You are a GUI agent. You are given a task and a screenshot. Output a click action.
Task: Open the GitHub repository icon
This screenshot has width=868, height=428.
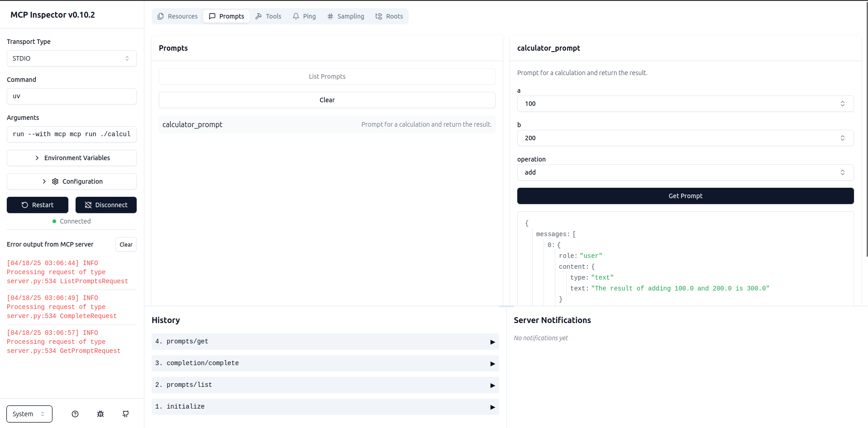click(125, 414)
